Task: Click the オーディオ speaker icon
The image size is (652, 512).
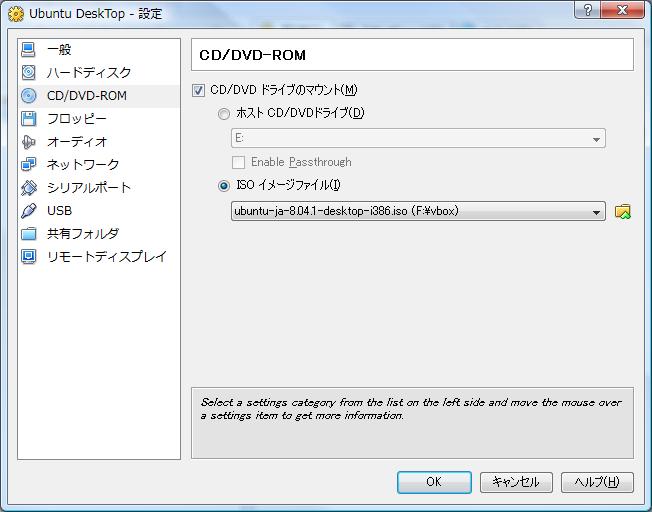Action: [28, 142]
